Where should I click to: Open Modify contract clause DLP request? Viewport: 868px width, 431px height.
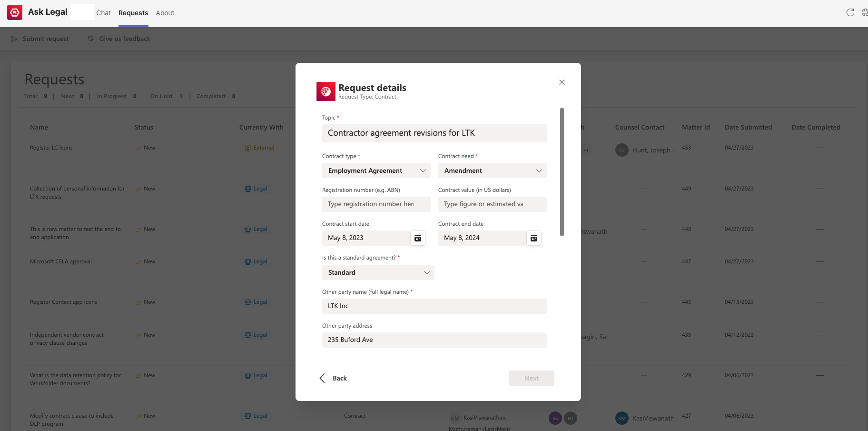72,420
